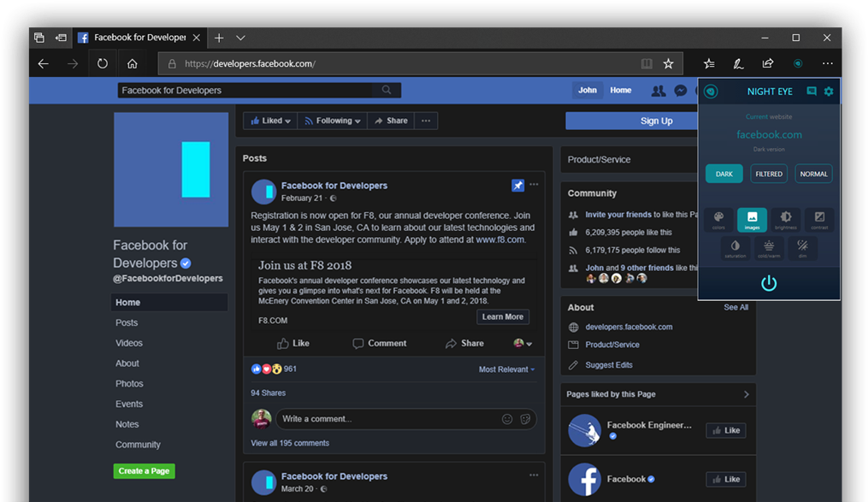Like the F8 post
The image size is (868, 502).
[x=293, y=343]
